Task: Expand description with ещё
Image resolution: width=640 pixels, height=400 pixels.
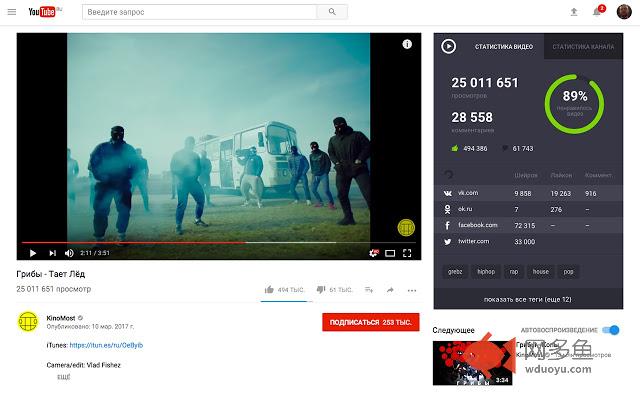Action: 64,376
